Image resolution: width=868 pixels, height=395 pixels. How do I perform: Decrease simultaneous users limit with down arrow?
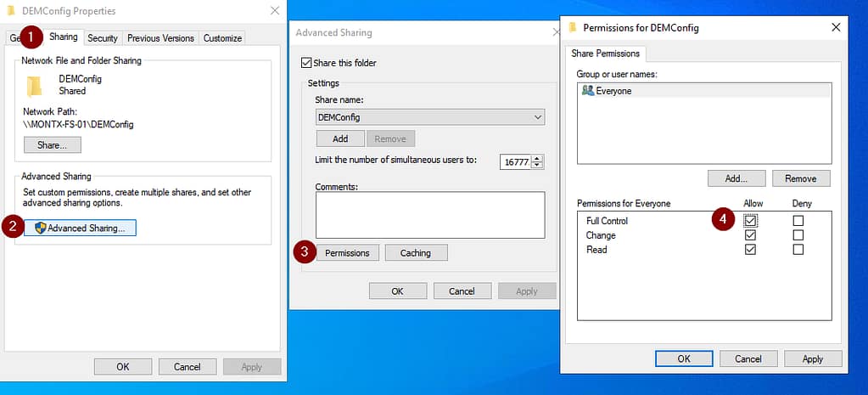(x=537, y=166)
